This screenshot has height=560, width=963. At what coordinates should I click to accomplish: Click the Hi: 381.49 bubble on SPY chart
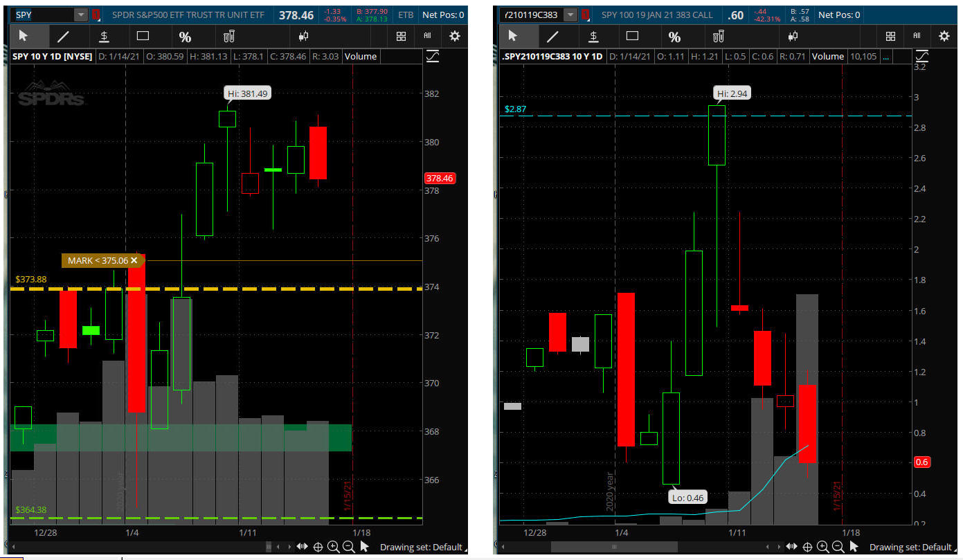pos(248,93)
